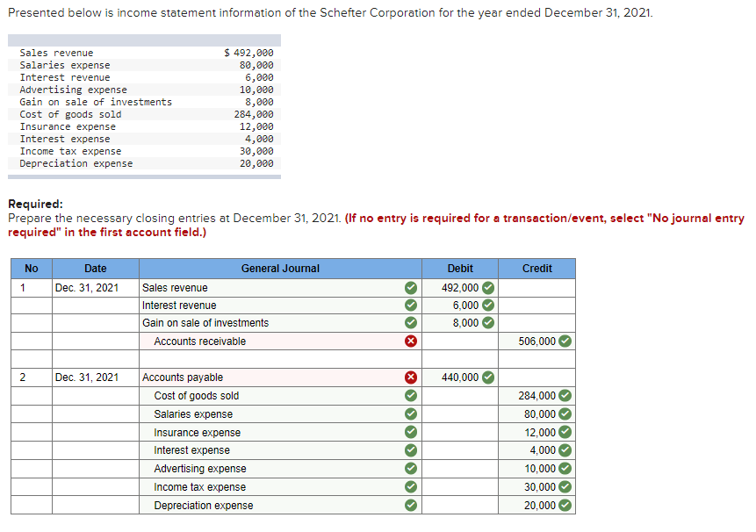Click green check next to 8,000 debit

[x=488, y=322]
